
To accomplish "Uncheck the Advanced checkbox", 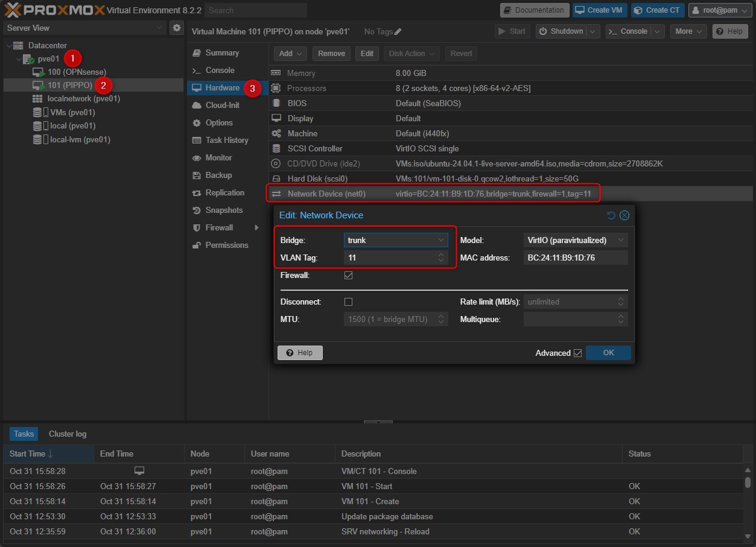I will 577,353.
